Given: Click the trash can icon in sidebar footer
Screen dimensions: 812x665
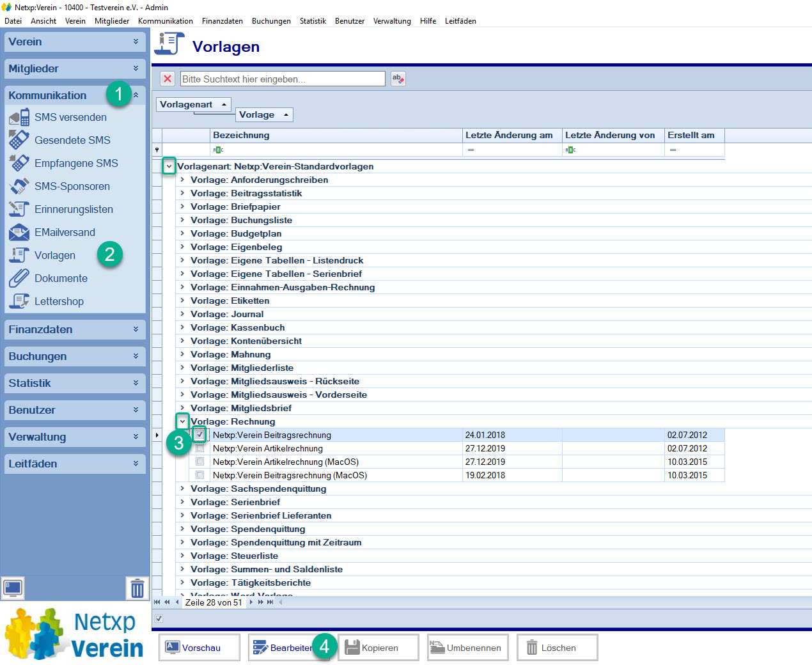Looking at the screenshot, I should tap(137, 588).
